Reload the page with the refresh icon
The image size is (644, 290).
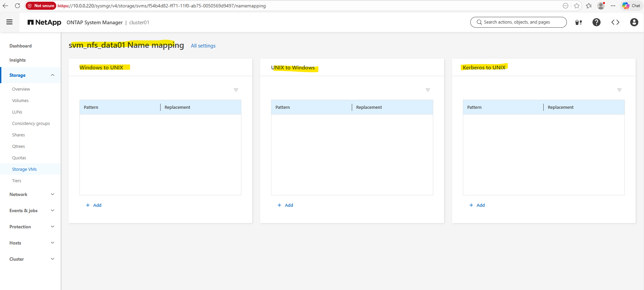tap(18, 6)
